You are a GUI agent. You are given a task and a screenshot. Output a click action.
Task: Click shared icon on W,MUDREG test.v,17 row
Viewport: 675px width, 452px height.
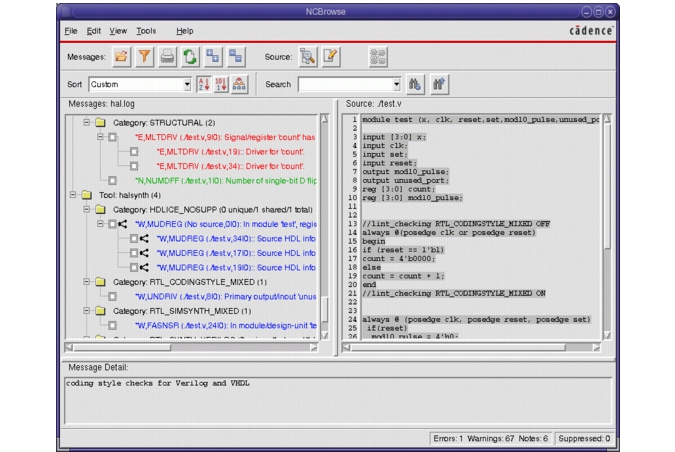point(144,253)
